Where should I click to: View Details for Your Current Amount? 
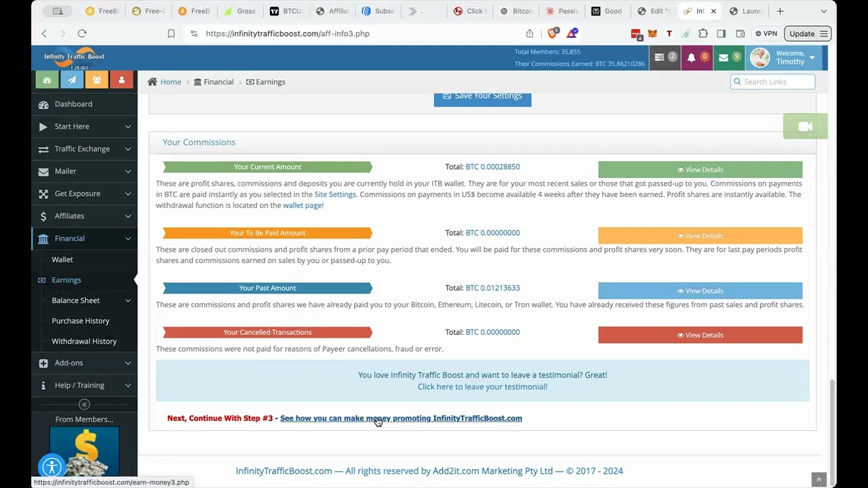pyautogui.click(x=700, y=169)
